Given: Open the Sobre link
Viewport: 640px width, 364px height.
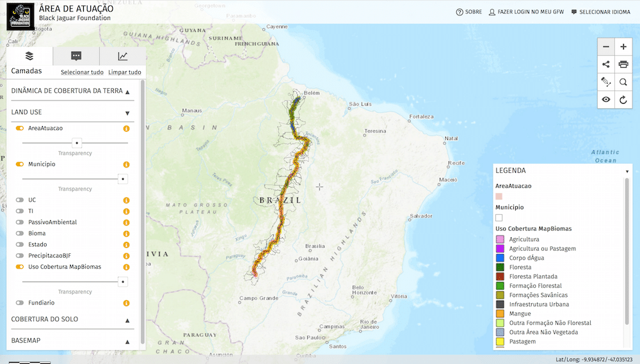Looking at the screenshot, I should (474, 12).
